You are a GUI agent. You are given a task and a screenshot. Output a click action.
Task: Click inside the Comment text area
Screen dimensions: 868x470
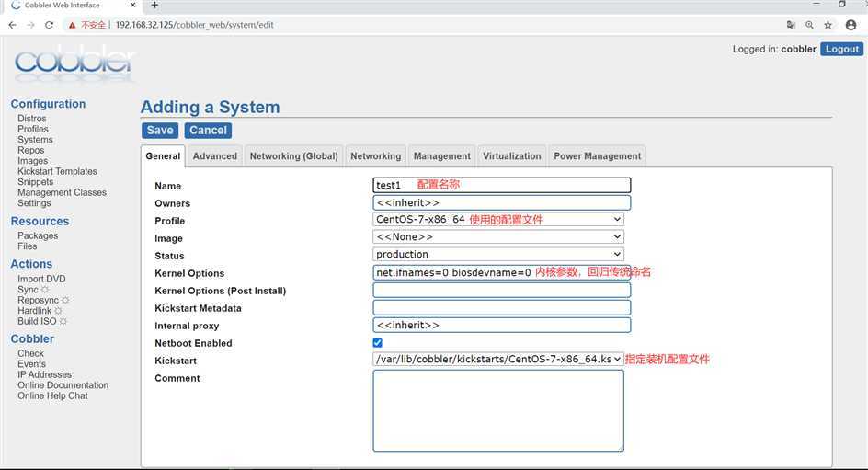click(498, 411)
